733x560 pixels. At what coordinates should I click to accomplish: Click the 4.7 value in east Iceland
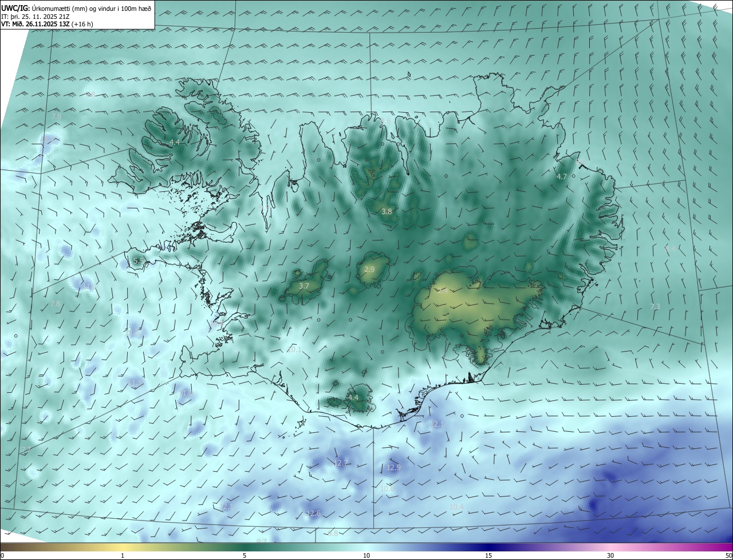[x=562, y=177]
